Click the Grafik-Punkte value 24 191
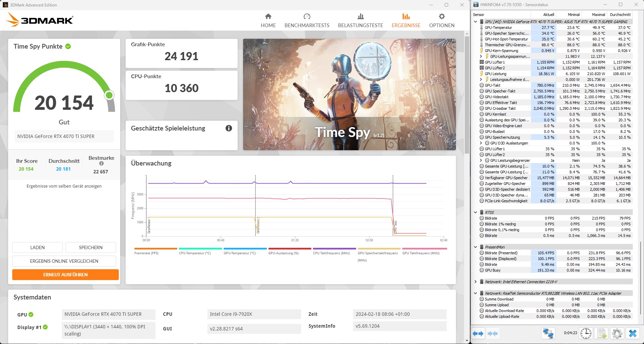Screen dimensions: 644x344 pyautogui.click(x=182, y=56)
